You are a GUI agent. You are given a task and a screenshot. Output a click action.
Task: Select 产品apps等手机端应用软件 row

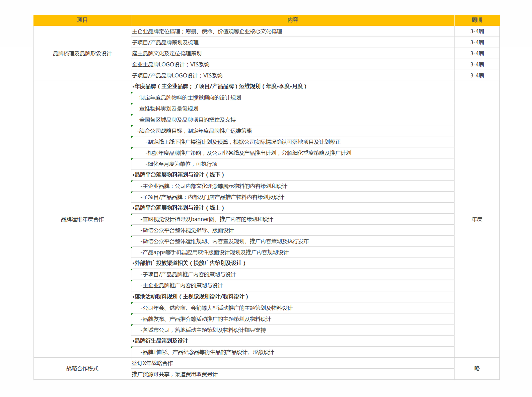[x=293, y=252]
